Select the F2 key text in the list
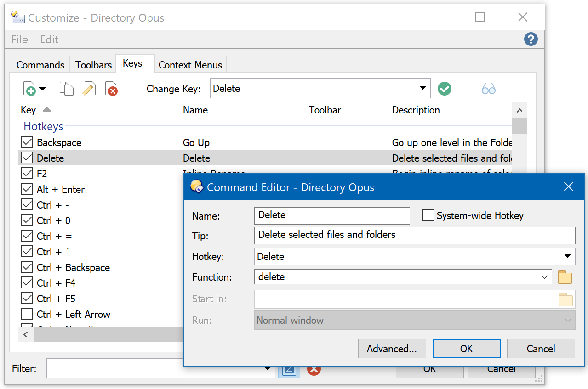Viewport: 588px width, 389px height. (x=42, y=174)
